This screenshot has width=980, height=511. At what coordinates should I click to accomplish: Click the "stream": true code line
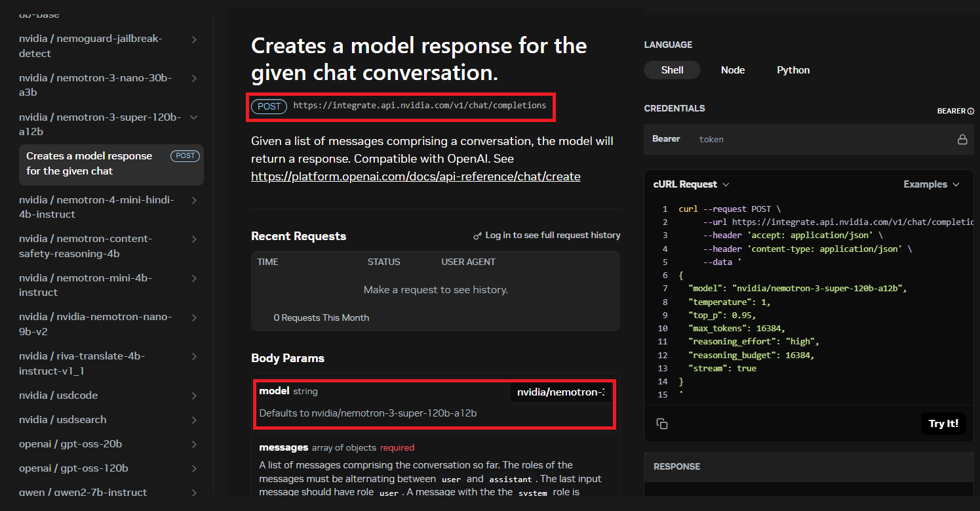click(x=722, y=369)
